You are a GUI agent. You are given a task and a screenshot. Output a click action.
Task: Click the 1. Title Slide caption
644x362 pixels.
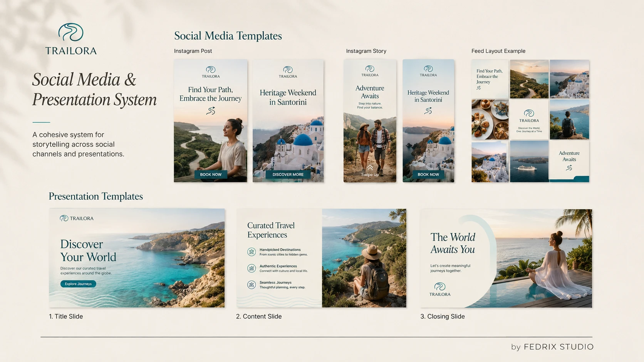coord(66,316)
